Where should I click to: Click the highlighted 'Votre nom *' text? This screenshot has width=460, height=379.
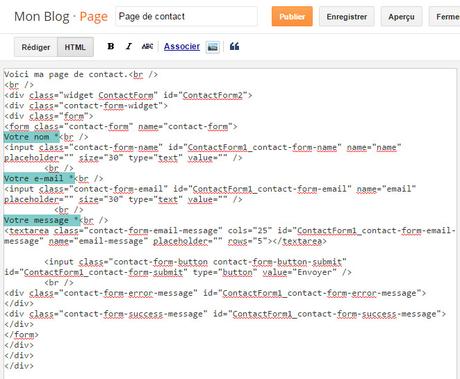32,137
